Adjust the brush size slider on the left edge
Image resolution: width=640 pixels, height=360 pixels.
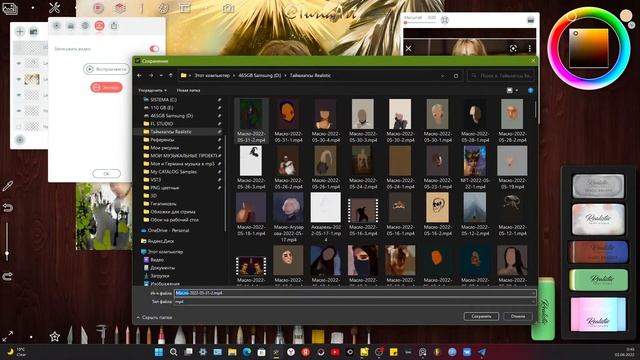7,241
